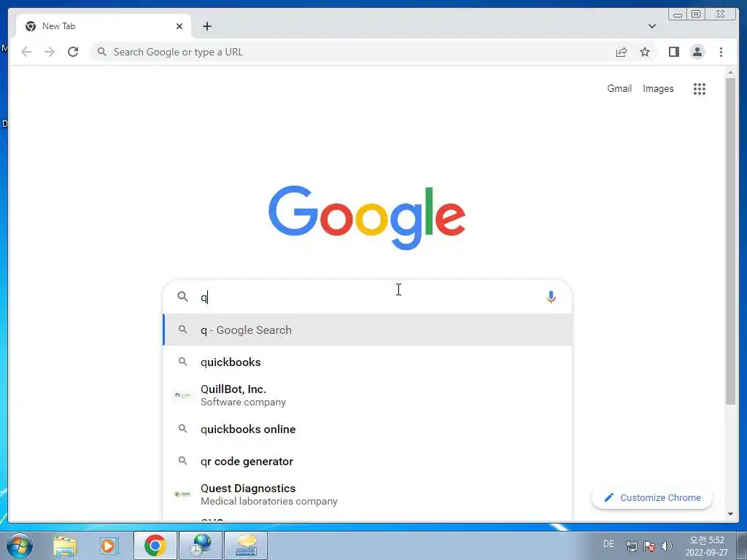The image size is (747, 560).
Task: Start voice search with microphone icon
Action: [551, 297]
